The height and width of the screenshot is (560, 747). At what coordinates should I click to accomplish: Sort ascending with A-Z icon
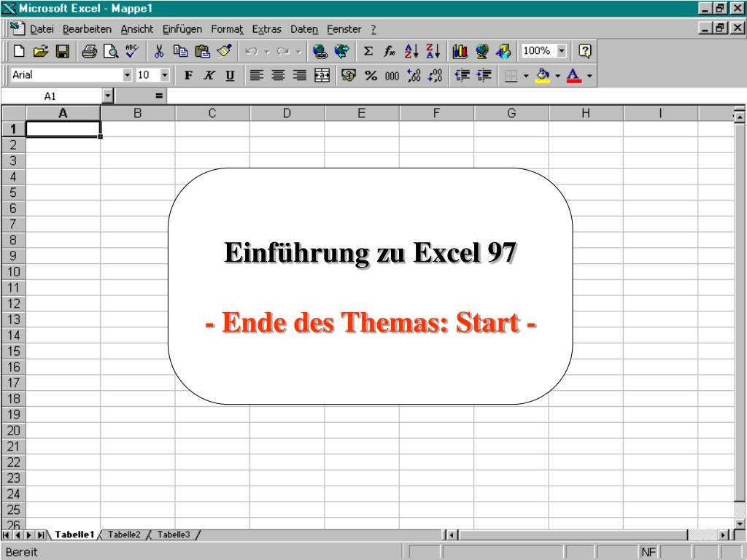pos(411,51)
